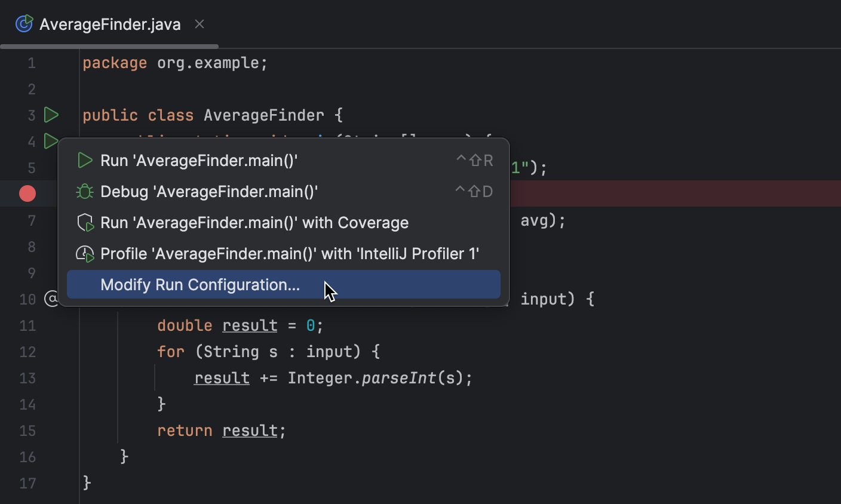This screenshot has width=841, height=504.
Task: Click line number 12 in the gutter
Action: (x=27, y=352)
